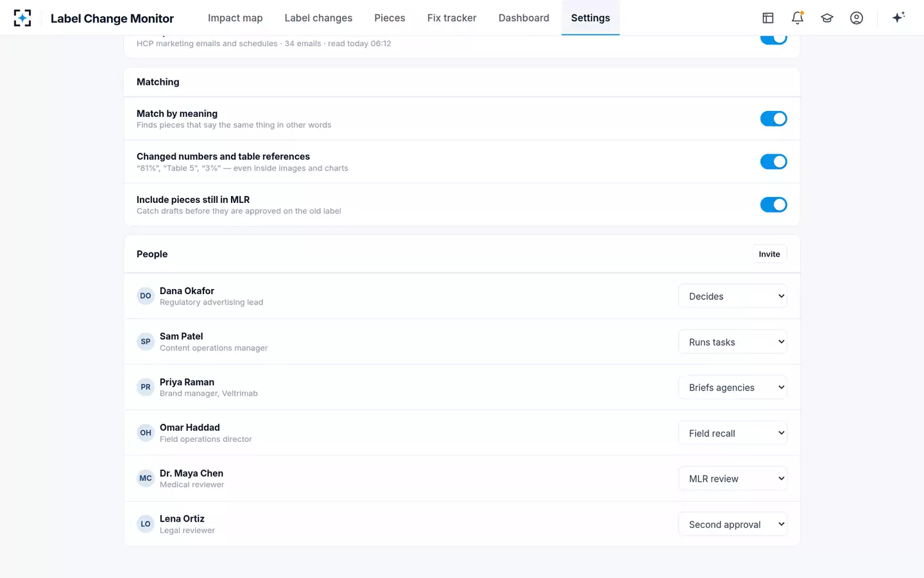Open Omar Haddad's Field recall dropdown
The width and height of the screenshot is (924, 578).
point(733,433)
